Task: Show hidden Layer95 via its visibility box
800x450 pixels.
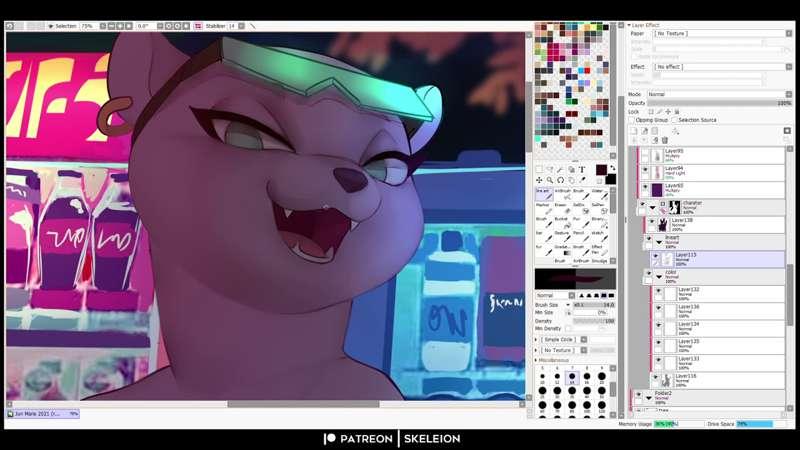Action: pyautogui.click(x=645, y=153)
